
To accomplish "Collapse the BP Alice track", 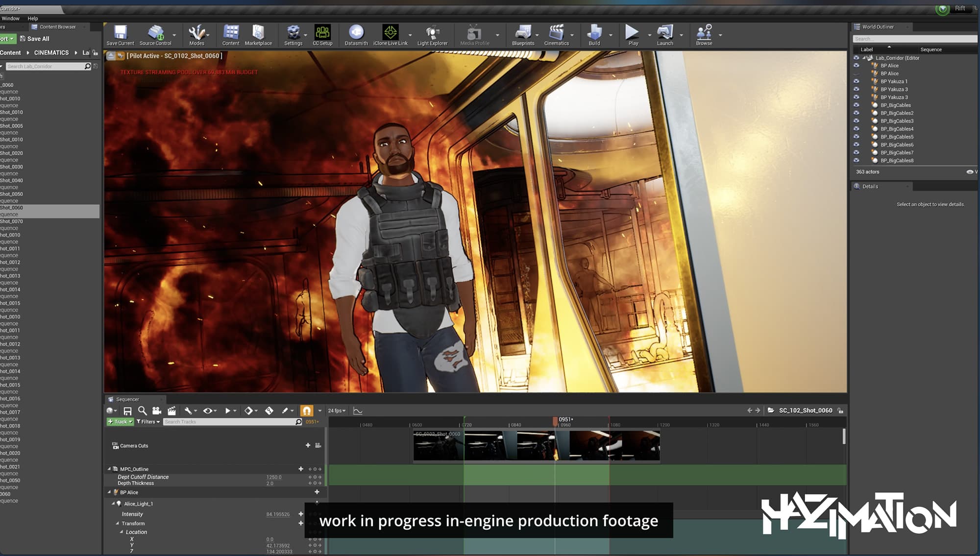I will [x=109, y=492].
